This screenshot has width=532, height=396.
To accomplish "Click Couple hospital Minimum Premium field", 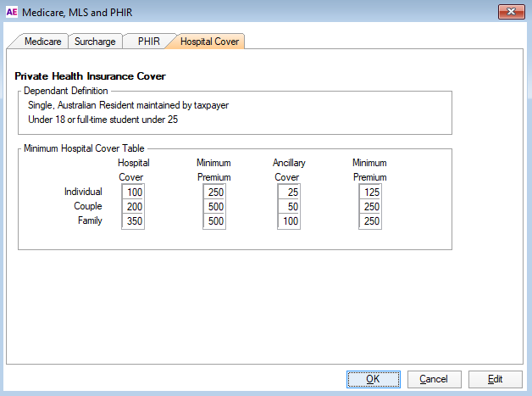I will 214,207.
